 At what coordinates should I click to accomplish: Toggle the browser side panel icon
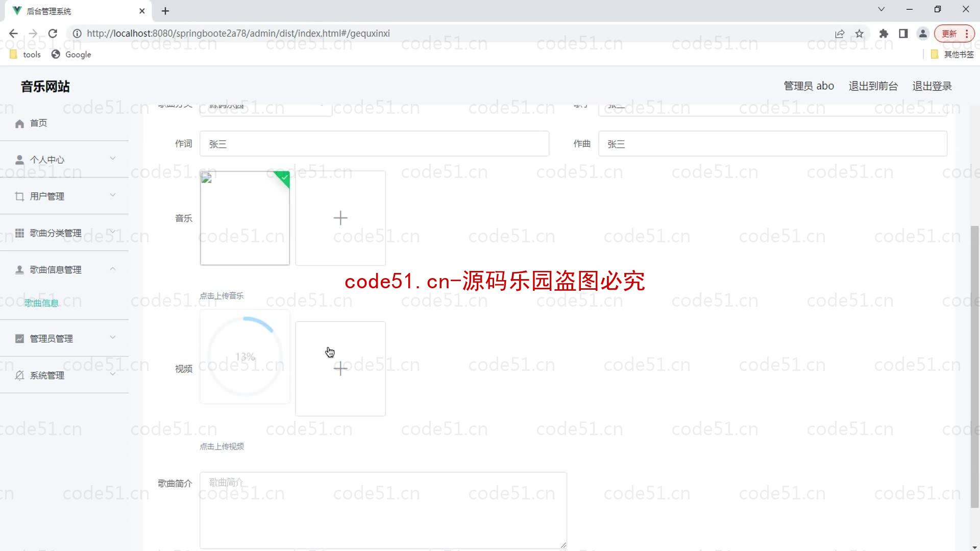pyautogui.click(x=903, y=34)
